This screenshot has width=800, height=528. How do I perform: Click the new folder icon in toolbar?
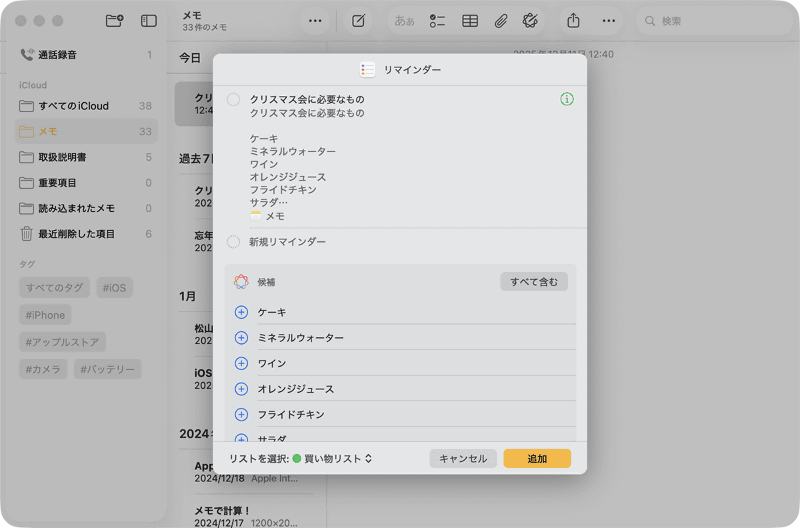[x=114, y=21]
